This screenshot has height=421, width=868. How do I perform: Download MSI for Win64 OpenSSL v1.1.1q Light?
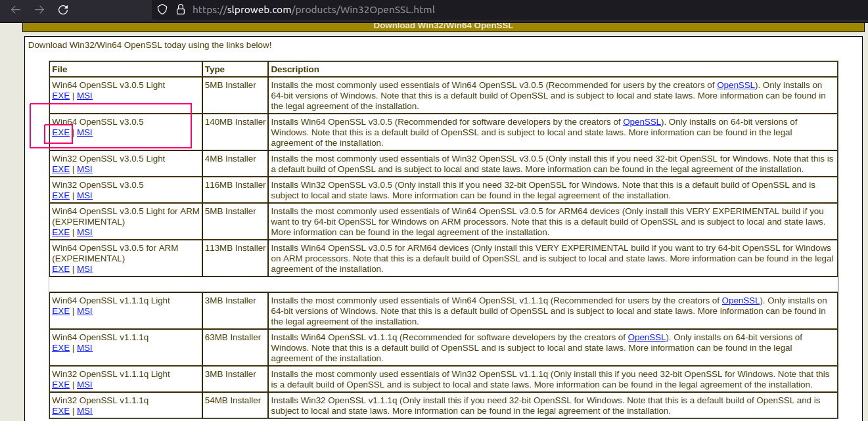[85, 311]
